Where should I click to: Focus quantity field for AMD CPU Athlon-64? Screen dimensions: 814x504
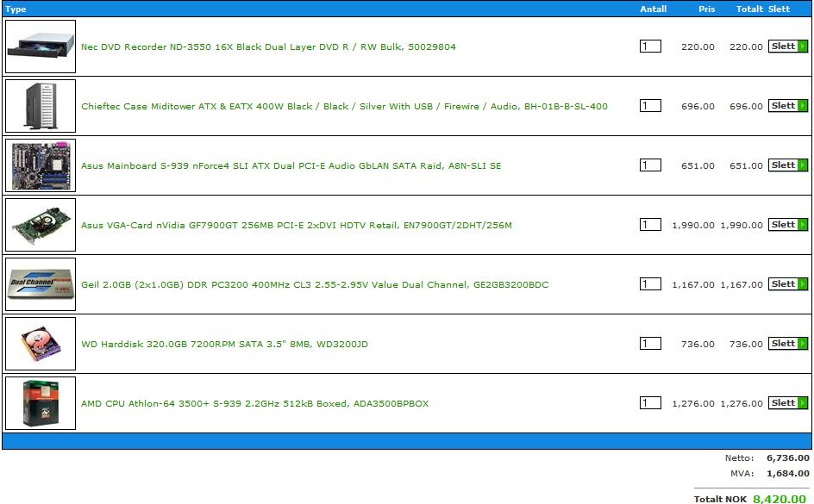pos(650,403)
